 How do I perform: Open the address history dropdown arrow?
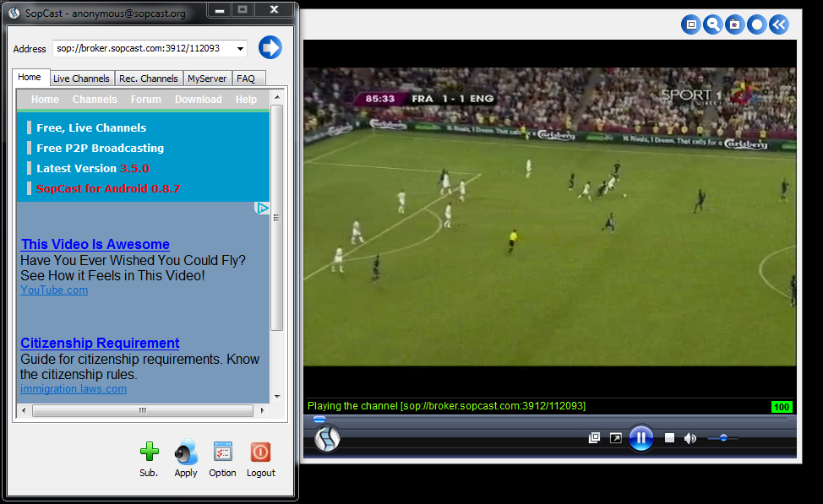pos(240,49)
